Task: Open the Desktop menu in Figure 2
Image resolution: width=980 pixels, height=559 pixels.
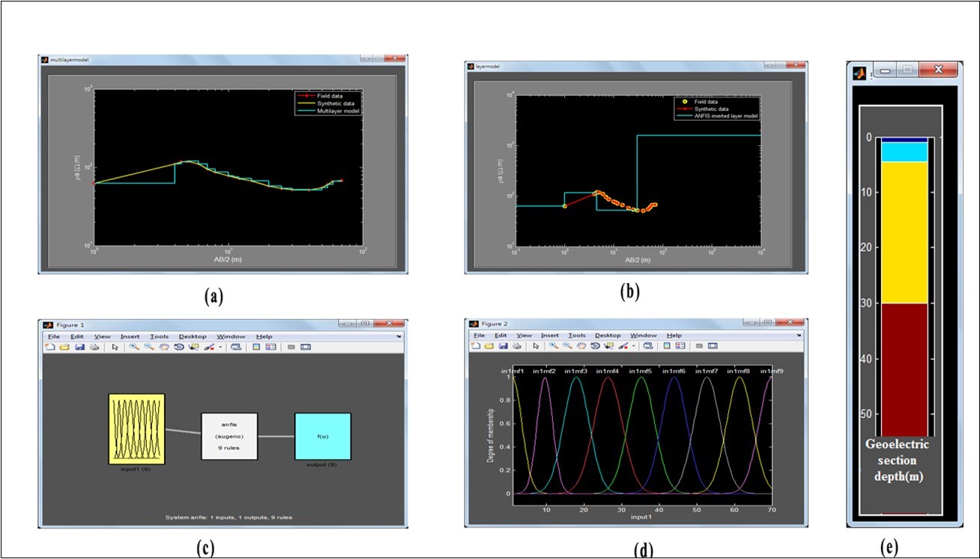Action: tap(609, 334)
